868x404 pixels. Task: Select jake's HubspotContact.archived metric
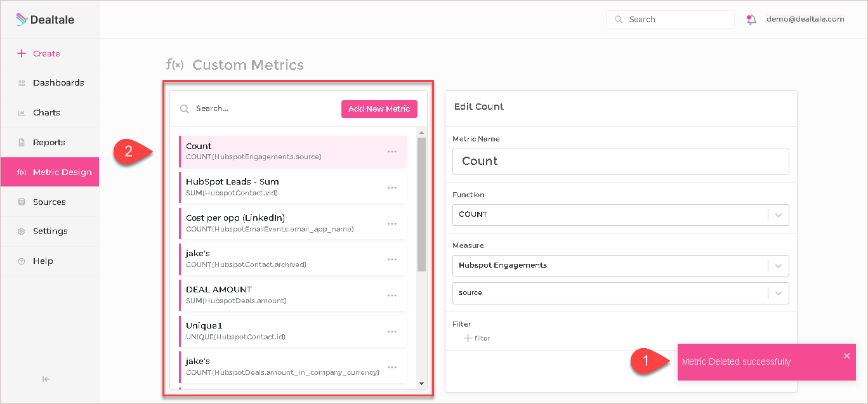pyautogui.click(x=293, y=259)
